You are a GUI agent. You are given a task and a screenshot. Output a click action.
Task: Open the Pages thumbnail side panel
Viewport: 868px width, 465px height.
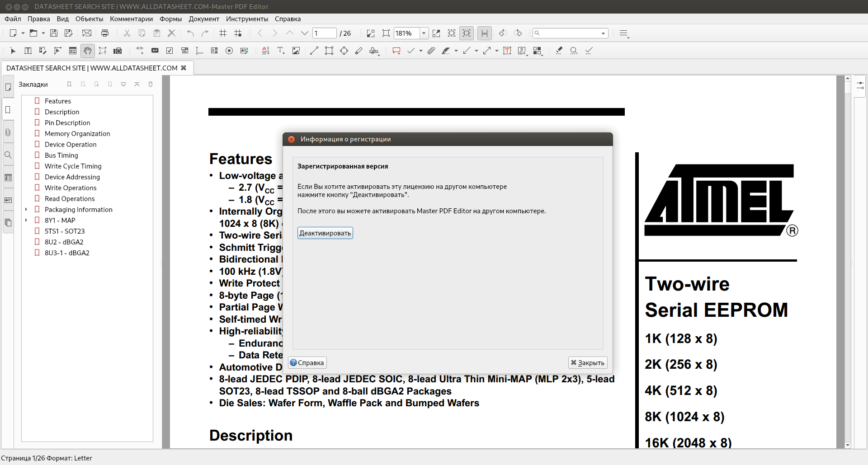coord(8,87)
